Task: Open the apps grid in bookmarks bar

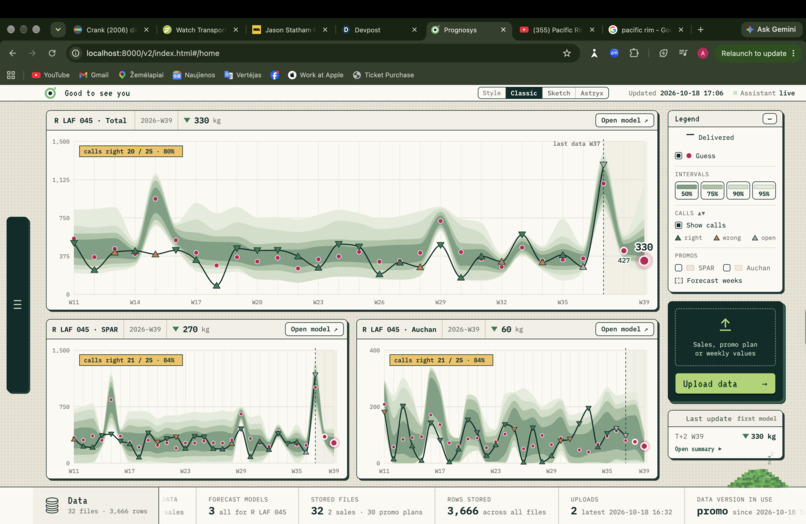Action: 11,75
